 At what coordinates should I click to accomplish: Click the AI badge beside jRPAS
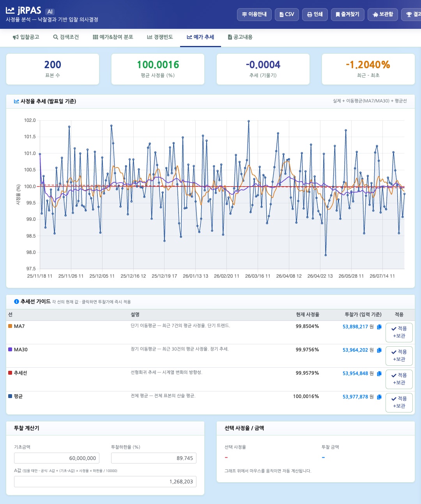(50, 12)
